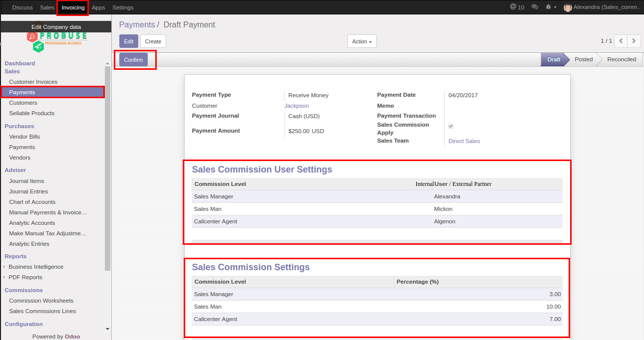Click the Edit button

[128, 41]
